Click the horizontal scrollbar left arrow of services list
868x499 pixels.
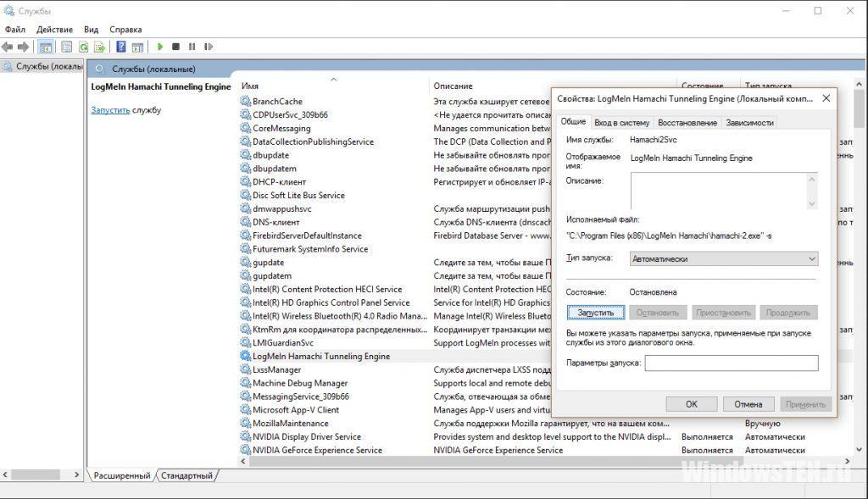coord(243,461)
